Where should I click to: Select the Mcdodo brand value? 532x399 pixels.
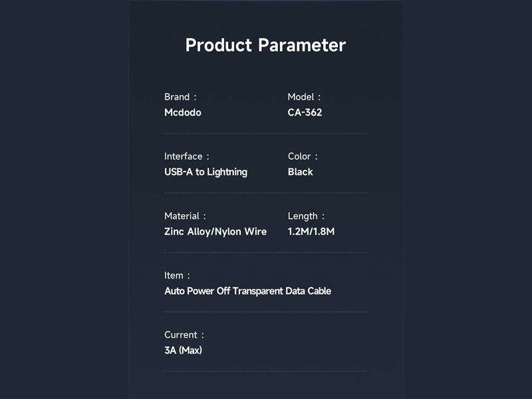click(183, 112)
